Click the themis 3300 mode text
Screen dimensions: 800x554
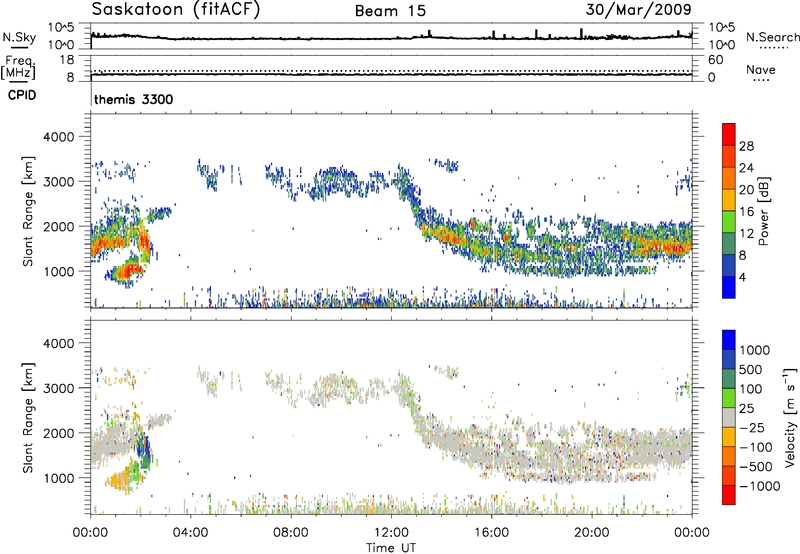pos(134,99)
